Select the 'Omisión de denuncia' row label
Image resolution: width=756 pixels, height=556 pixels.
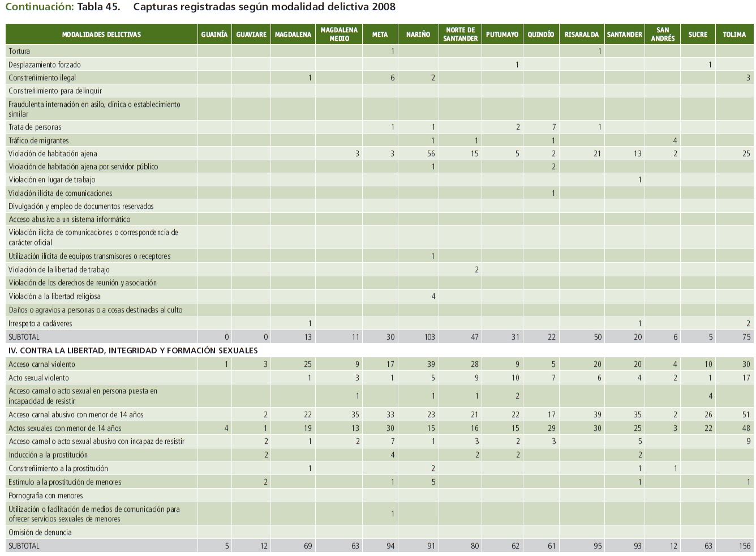tap(40, 532)
